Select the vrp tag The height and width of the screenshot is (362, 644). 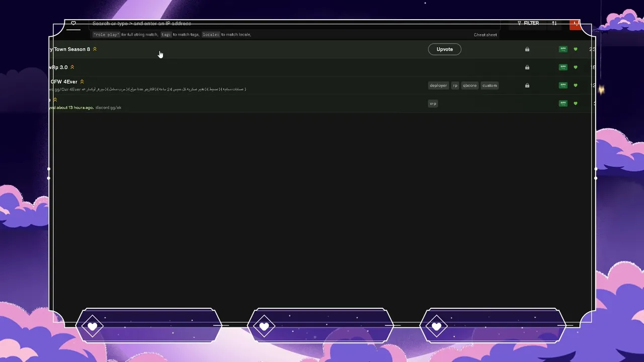[433, 104]
